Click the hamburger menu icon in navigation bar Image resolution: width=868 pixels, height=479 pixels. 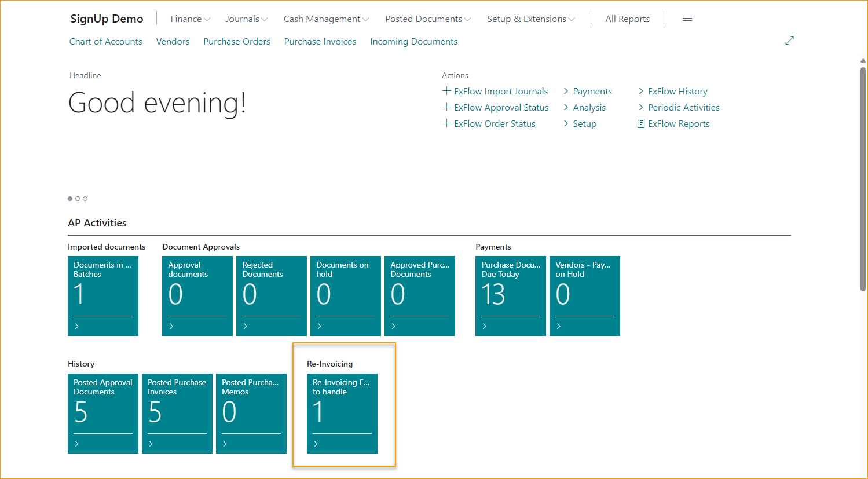point(687,19)
